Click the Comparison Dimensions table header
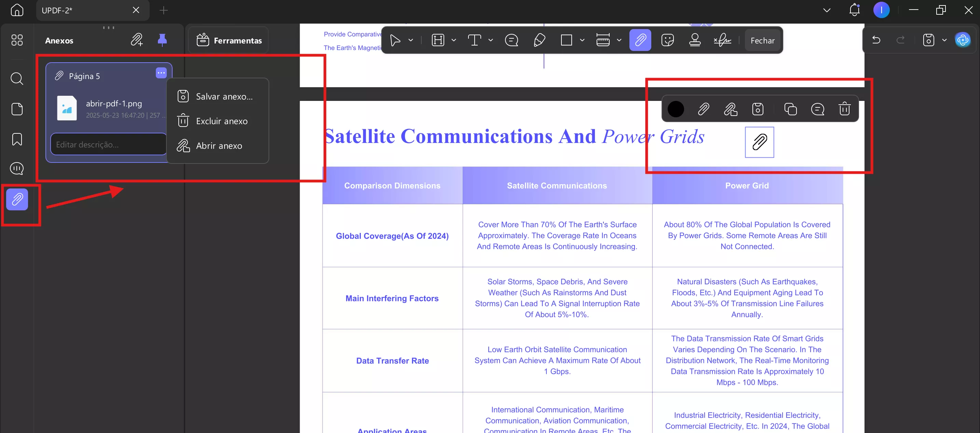Screen dimensions: 980x433 pos(392,185)
